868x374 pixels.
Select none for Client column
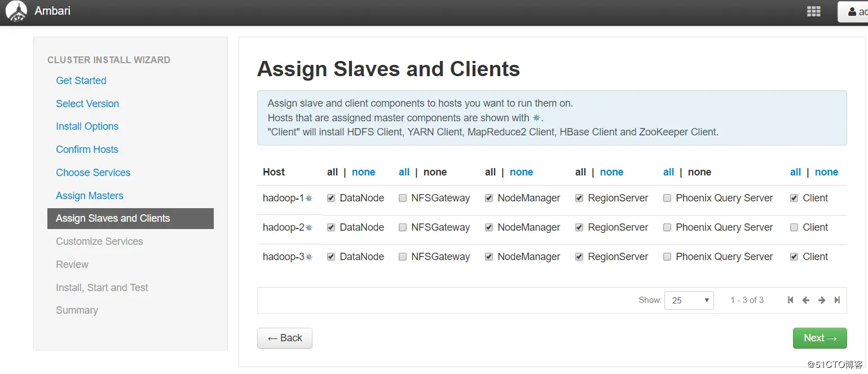tap(826, 172)
